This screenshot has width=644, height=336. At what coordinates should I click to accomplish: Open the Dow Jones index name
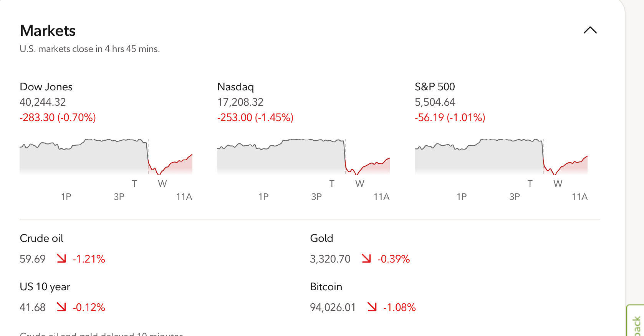(46, 87)
